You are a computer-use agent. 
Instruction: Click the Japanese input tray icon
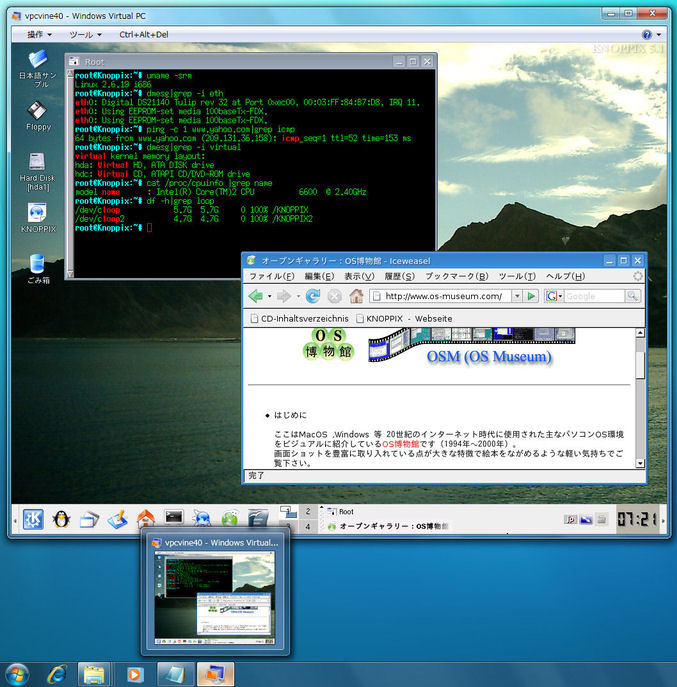pyautogui.click(x=571, y=520)
